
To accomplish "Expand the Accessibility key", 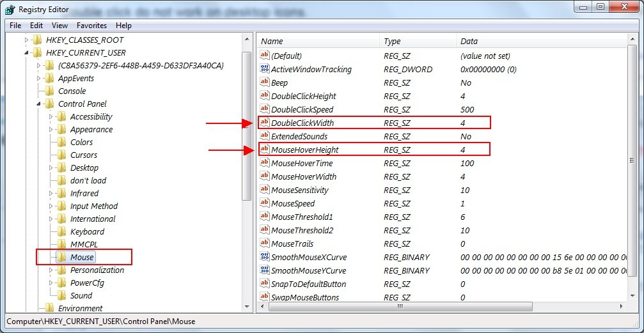I will pyautogui.click(x=51, y=116).
